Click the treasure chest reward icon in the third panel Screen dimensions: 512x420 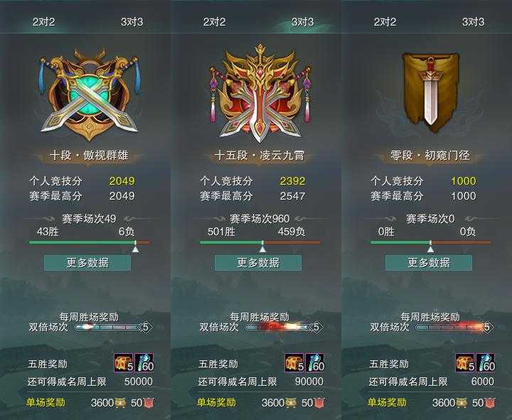(x=465, y=362)
